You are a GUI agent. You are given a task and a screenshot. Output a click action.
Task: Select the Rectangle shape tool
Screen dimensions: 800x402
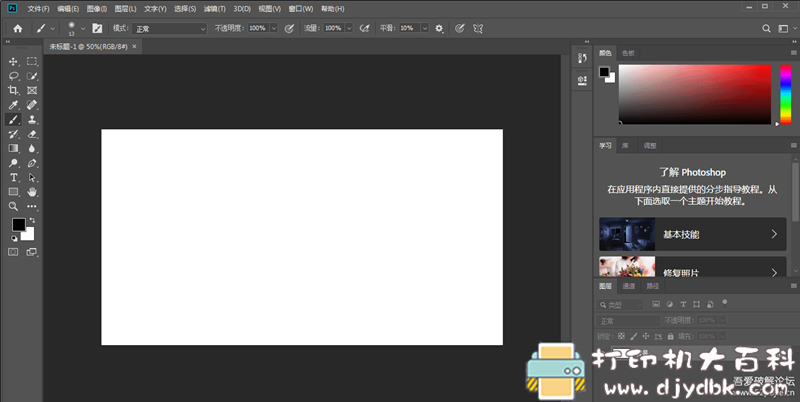pyautogui.click(x=13, y=192)
